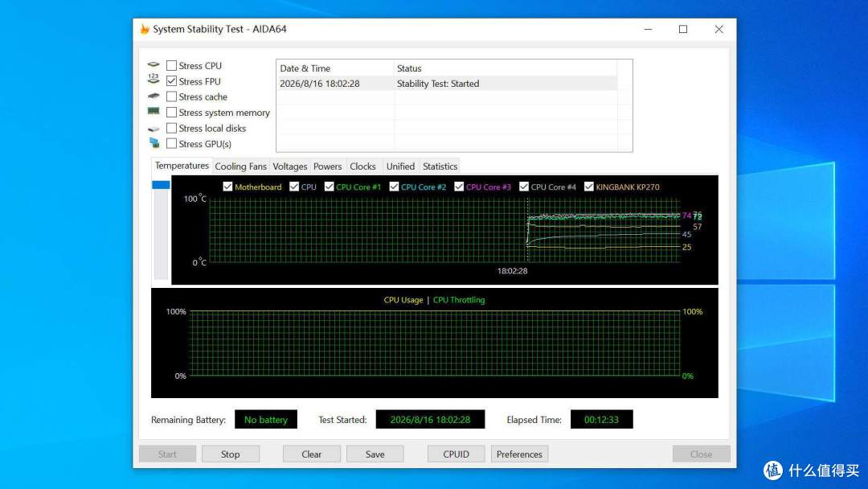Switch to the Cooling Fans tab
Screen dimensions: 868x489
(x=240, y=166)
